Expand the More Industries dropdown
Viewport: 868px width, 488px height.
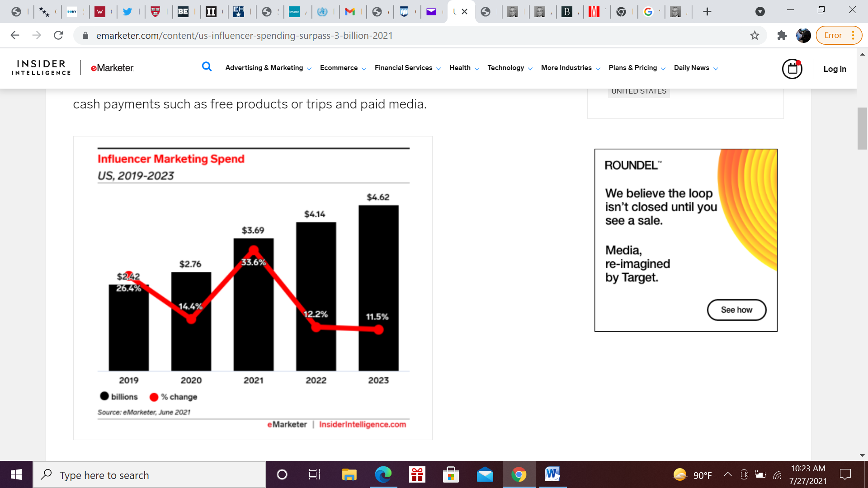coord(570,68)
